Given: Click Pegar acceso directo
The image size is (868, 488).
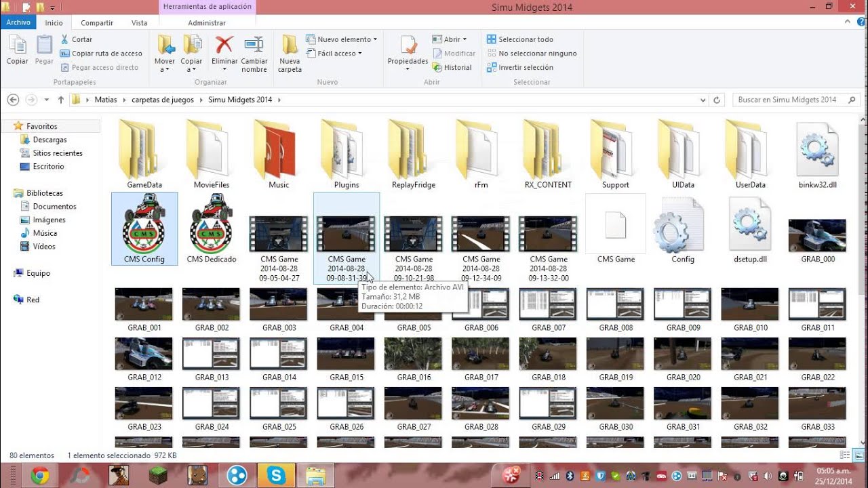Looking at the screenshot, I should coord(100,67).
